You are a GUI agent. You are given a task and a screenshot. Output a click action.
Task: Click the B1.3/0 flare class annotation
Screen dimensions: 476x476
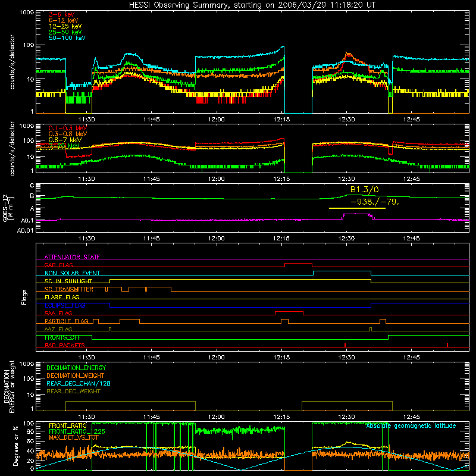click(364, 190)
